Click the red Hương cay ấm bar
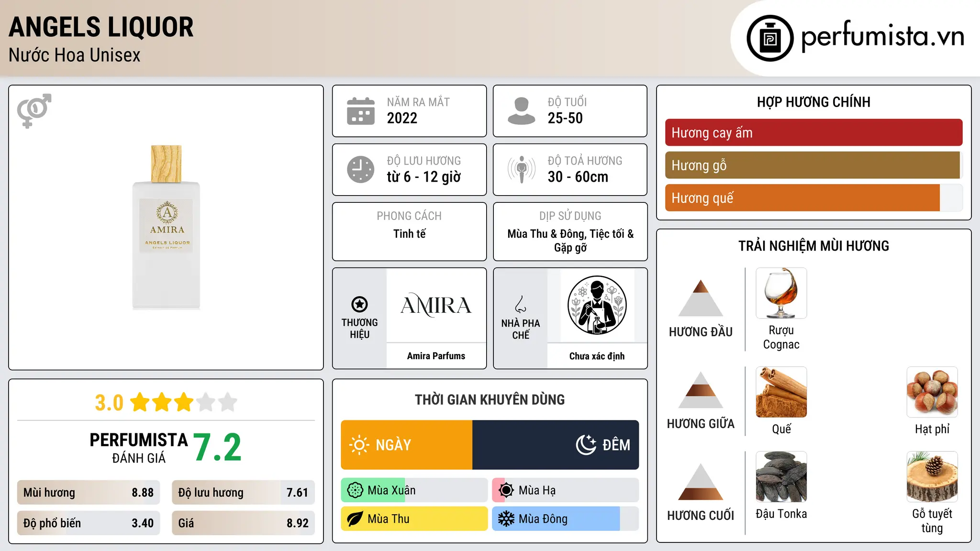 813,132
